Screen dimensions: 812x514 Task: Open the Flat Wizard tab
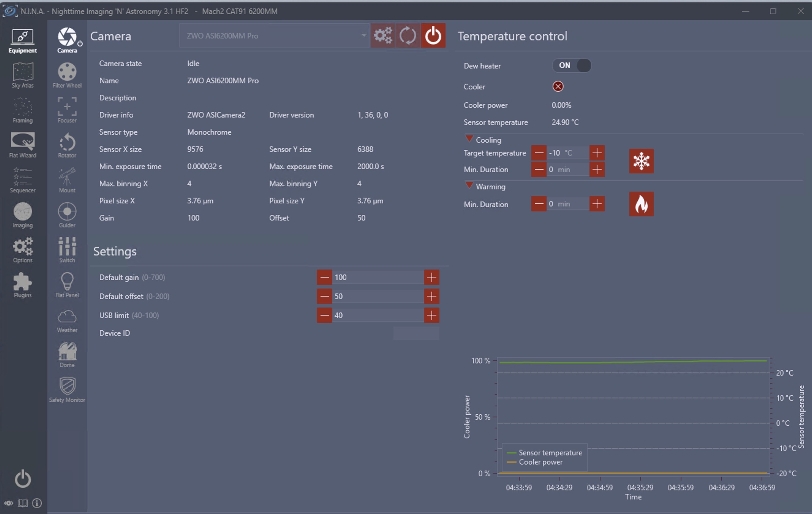23,145
